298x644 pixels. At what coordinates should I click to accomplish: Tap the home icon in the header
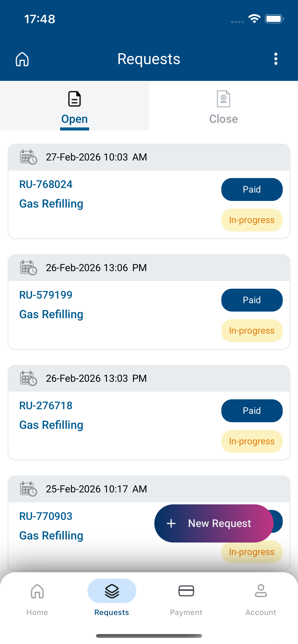click(22, 59)
